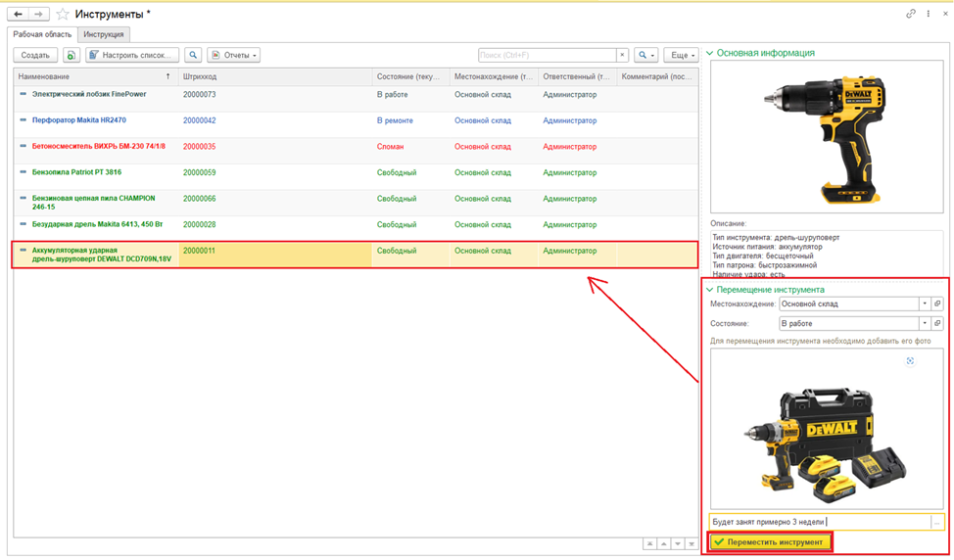Open the Местонахождение dropdown arrow
The width and height of the screenshot is (954, 560).
coord(924,303)
